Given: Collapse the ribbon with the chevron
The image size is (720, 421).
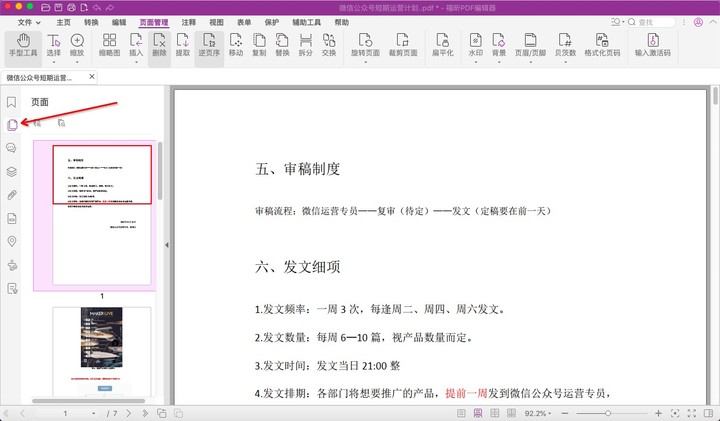Looking at the screenshot, I should tap(712, 22).
